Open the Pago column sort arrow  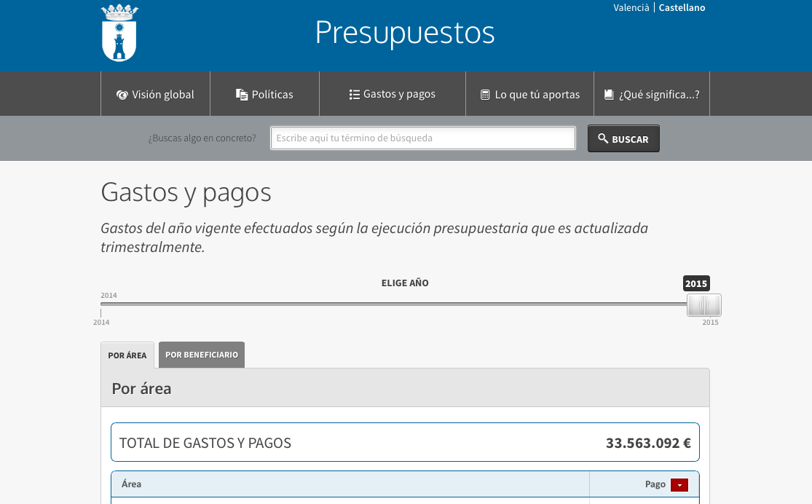[679, 485]
